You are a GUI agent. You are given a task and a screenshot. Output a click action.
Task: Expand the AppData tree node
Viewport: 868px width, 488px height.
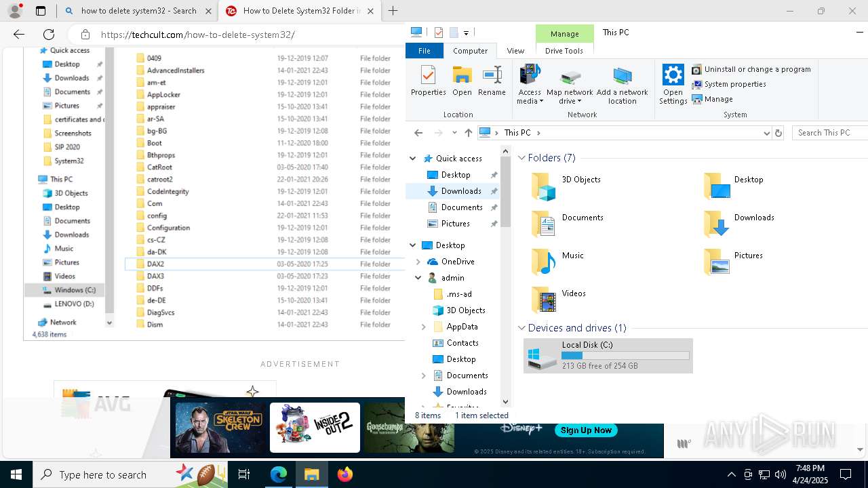[x=424, y=327]
